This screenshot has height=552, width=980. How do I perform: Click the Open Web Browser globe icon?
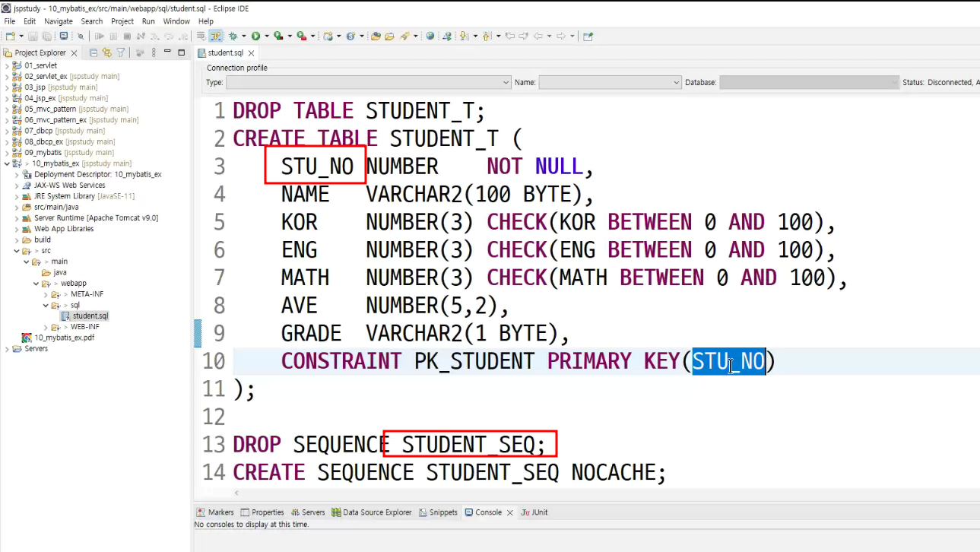point(430,36)
